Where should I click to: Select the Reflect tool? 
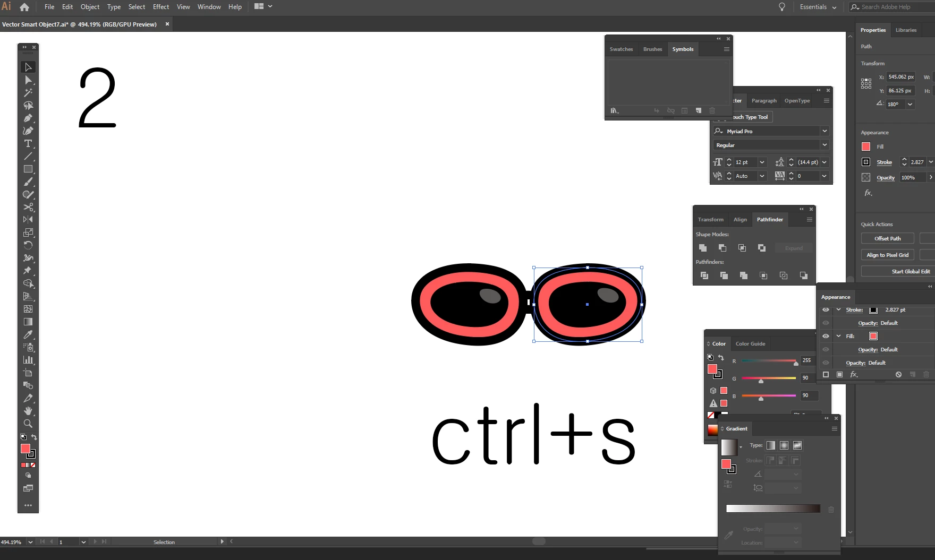28,220
